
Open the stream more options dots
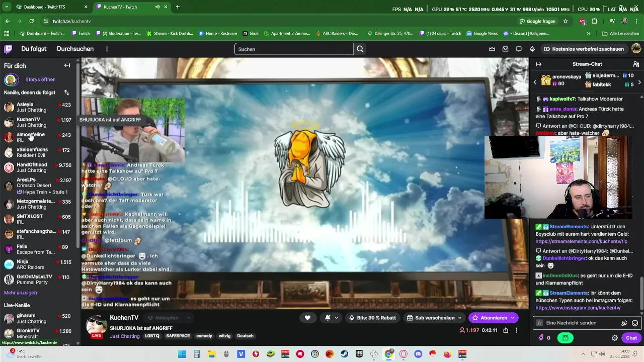pos(516,330)
